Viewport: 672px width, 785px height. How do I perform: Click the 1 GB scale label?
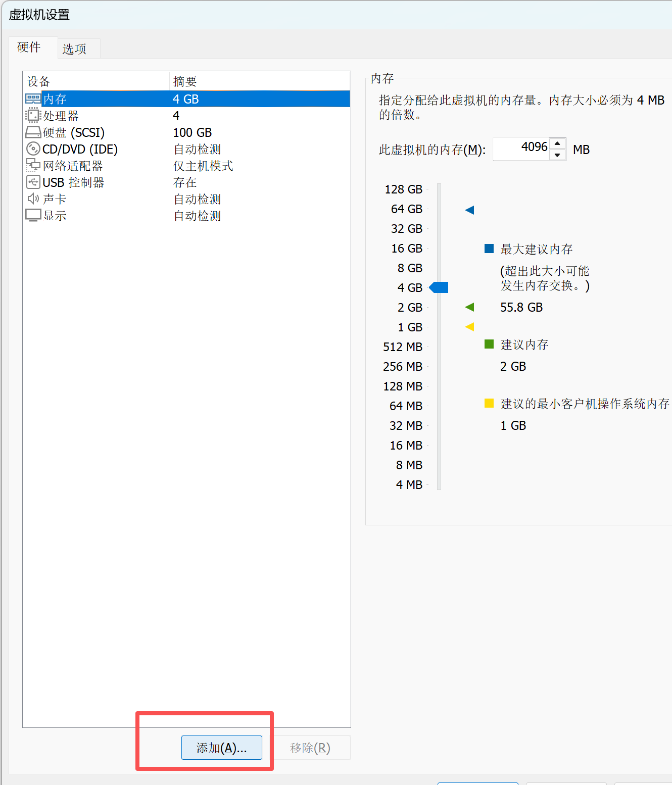[410, 327]
